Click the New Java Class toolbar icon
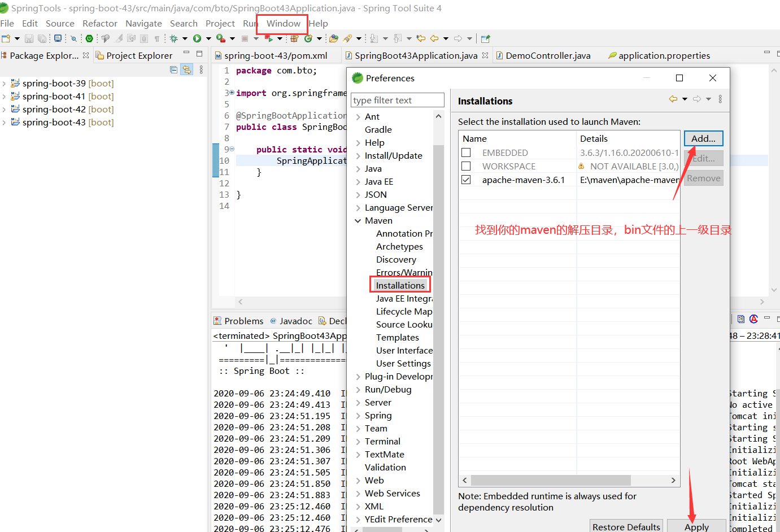 (308, 38)
